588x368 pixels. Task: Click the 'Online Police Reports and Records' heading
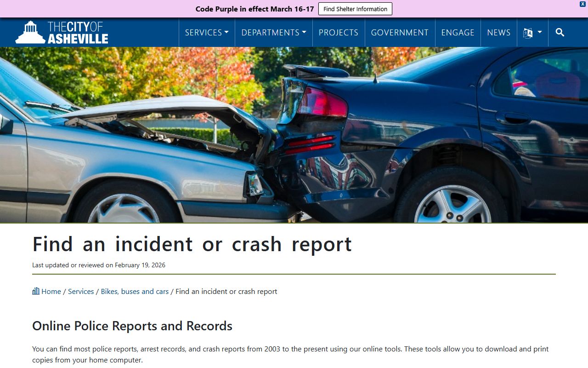pyautogui.click(x=132, y=326)
